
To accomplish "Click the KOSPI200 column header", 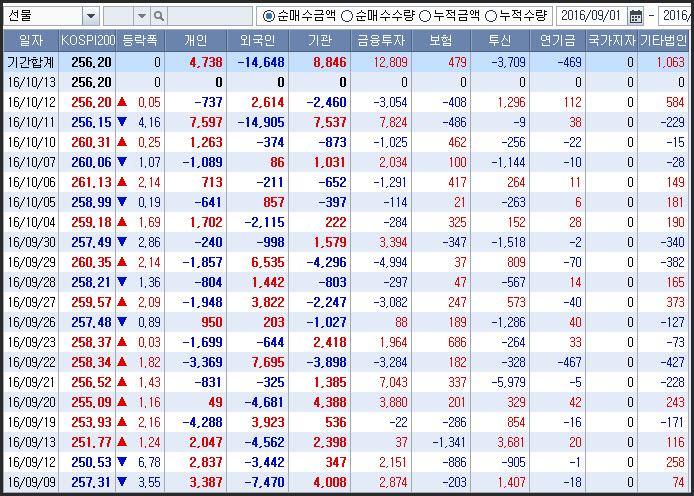I will tap(88, 41).
